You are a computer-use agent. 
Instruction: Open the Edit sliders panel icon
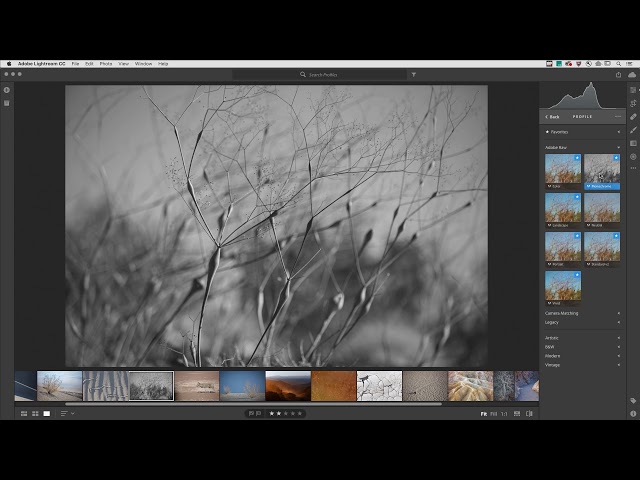pyautogui.click(x=633, y=89)
